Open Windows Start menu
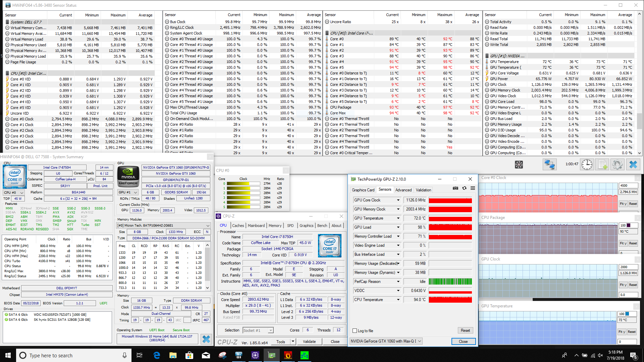Viewport: 644px width, 362px height. 8,355
